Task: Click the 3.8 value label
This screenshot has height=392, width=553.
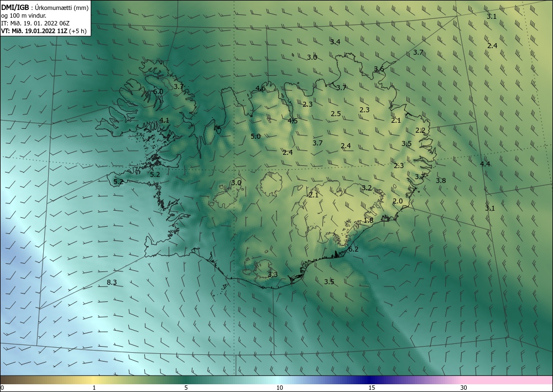Action: (x=441, y=180)
